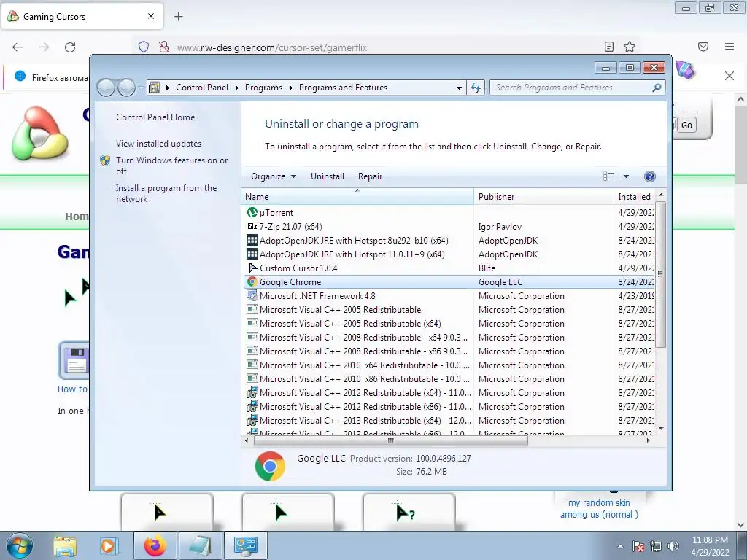This screenshot has height=560, width=747.
Task: Click in the Search Programs and Features field
Action: click(572, 87)
